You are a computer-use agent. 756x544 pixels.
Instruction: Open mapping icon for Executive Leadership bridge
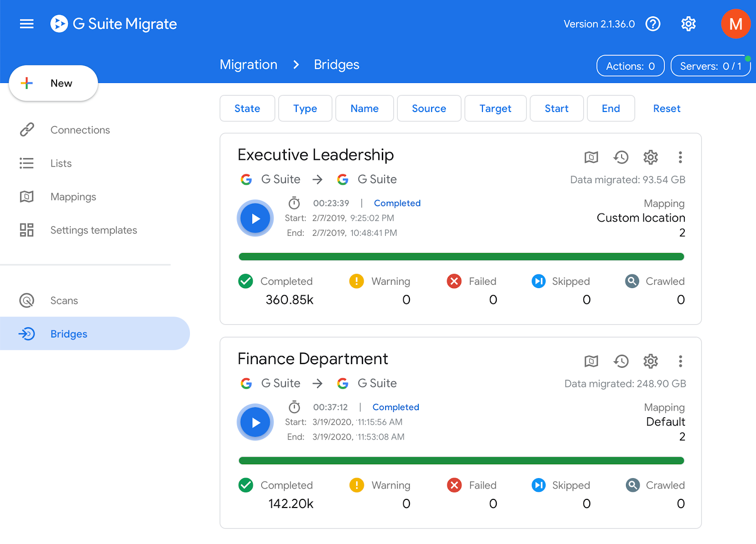pyautogui.click(x=591, y=157)
